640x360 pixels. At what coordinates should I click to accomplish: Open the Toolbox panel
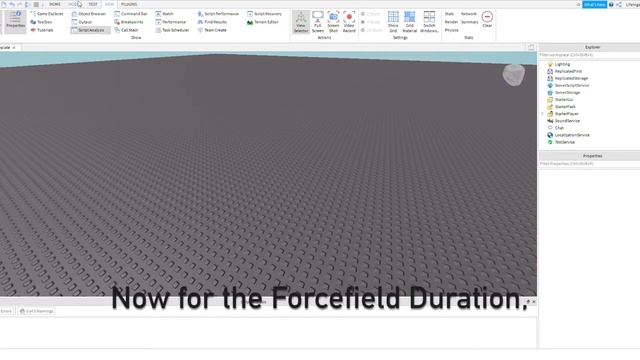coord(42,22)
